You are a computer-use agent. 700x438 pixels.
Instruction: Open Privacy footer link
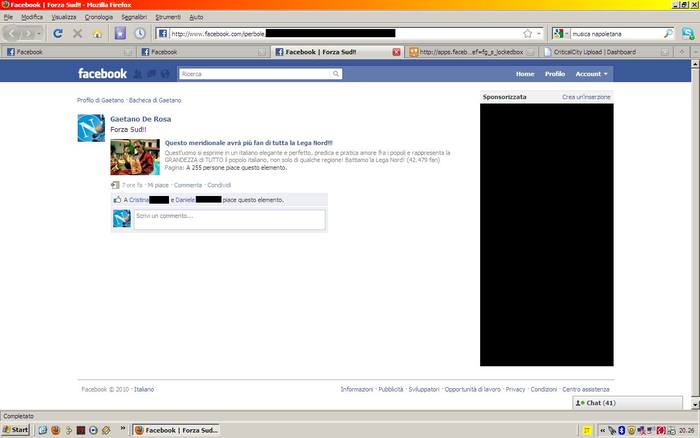(515, 389)
